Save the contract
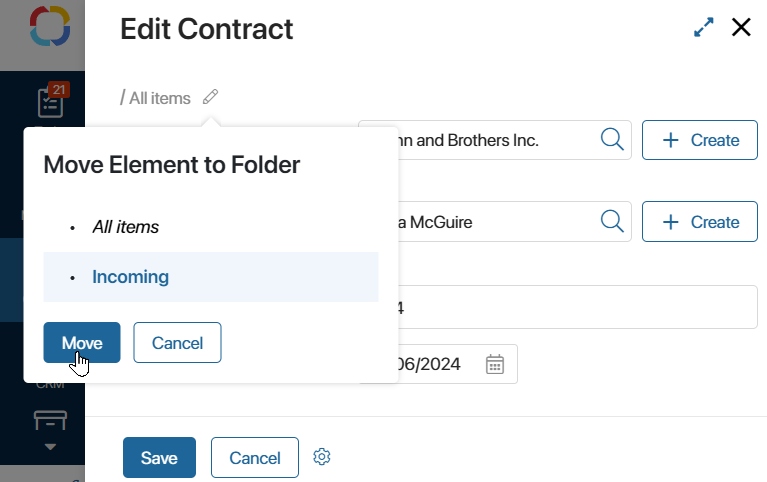Screen dimensions: 767x482 click(x=159, y=458)
